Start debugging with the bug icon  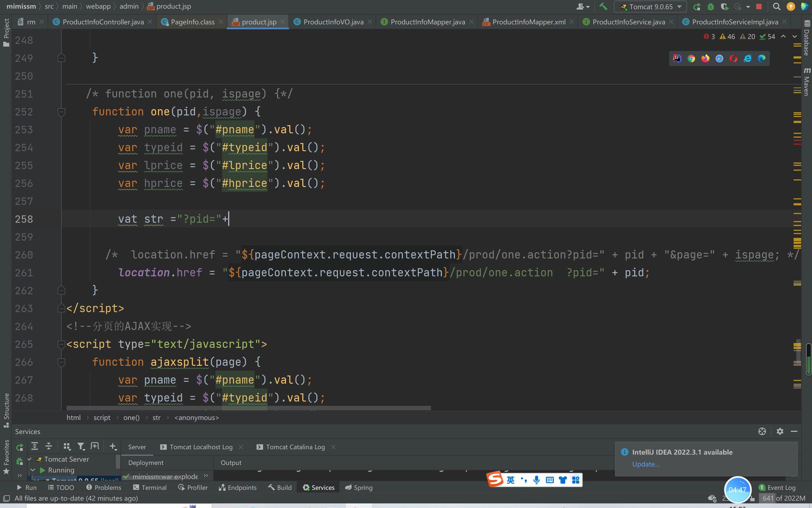711,7
